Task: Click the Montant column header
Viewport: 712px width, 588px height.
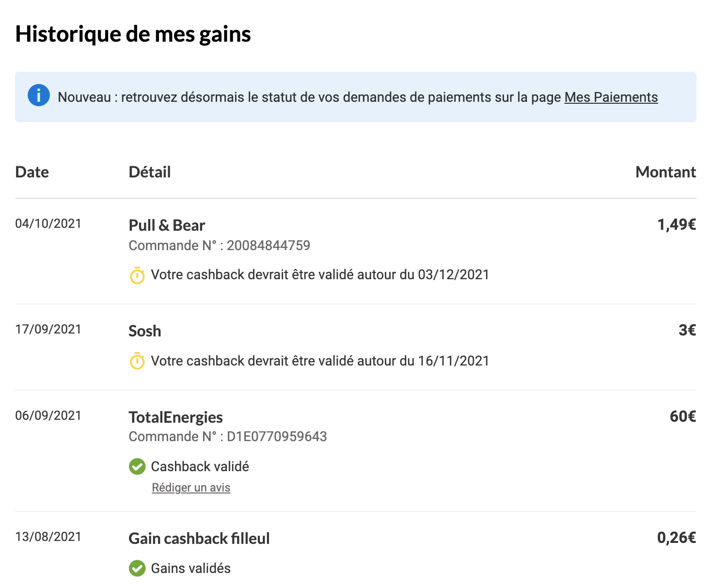Action: tap(666, 172)
